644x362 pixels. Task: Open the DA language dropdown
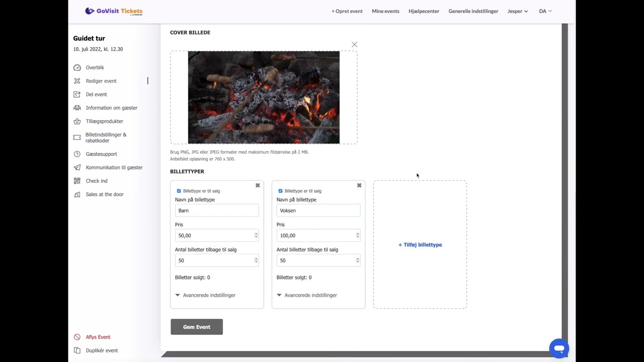tap(545, 11)
